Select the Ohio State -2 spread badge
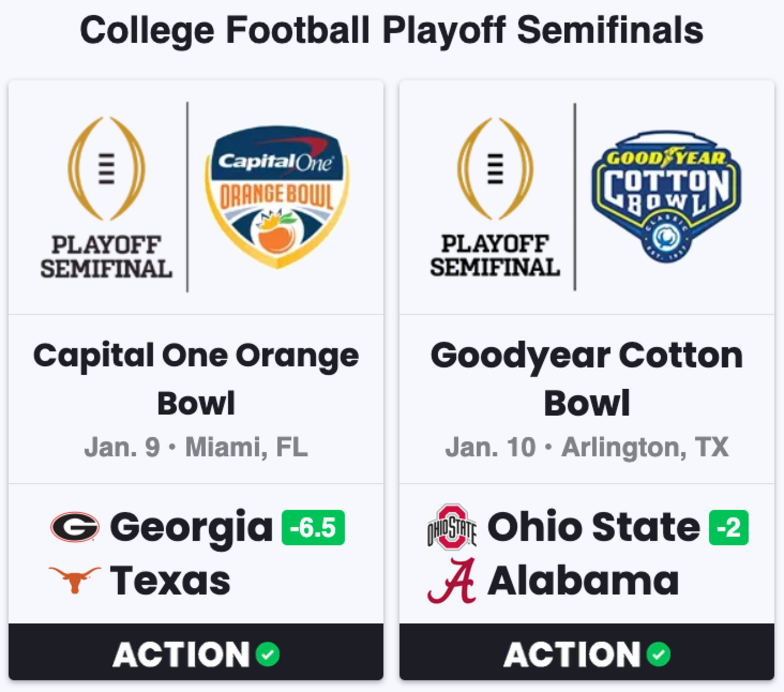Image resolution: width=784 pixels, height=692 pixels. coord(729,527)
